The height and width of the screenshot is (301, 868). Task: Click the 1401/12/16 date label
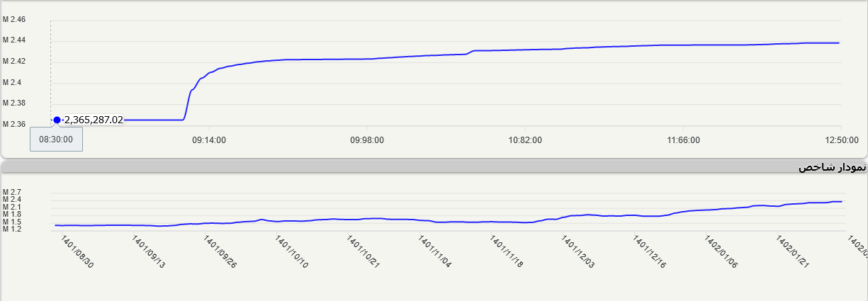pyautogui.click(x=650, y=252)
